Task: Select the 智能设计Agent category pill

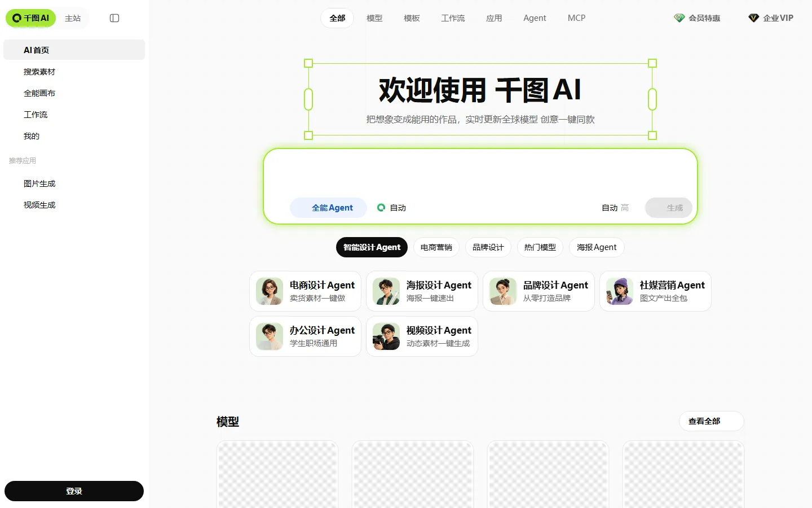Action: click(x=372, y=247)
